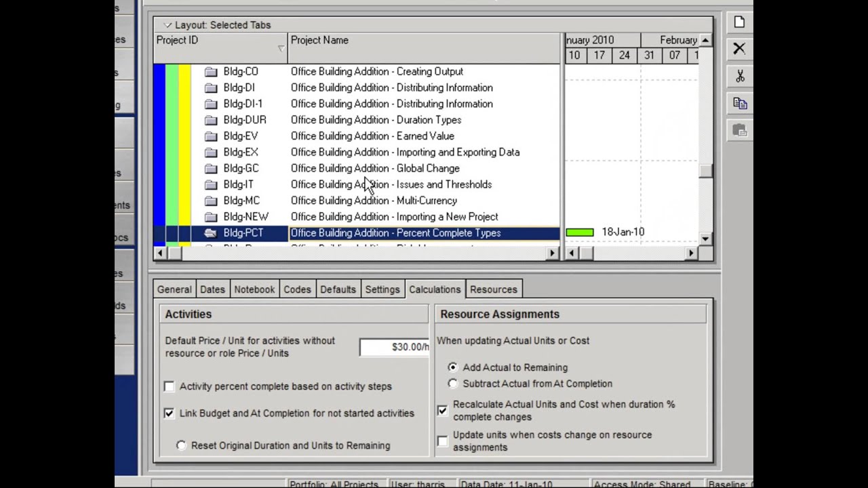The width and height of the screenshot is (868, 488).
Task: Click the Paste icon in right toolbar
Action: click(x=739, y=130)
